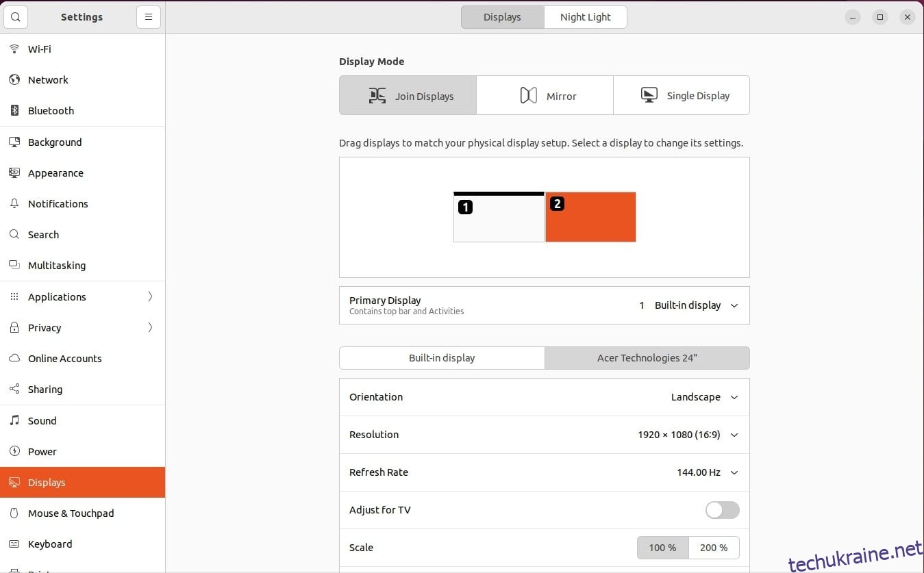Set scale to 200 %
The image size is (924, 573).
pyautogui.click(x=714, y=548)
